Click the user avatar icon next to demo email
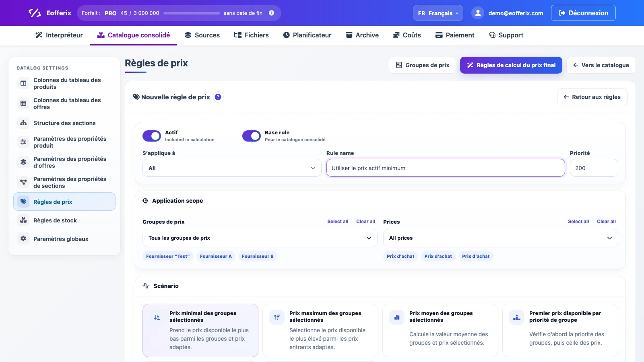644x362 pixels. [478, 13]
